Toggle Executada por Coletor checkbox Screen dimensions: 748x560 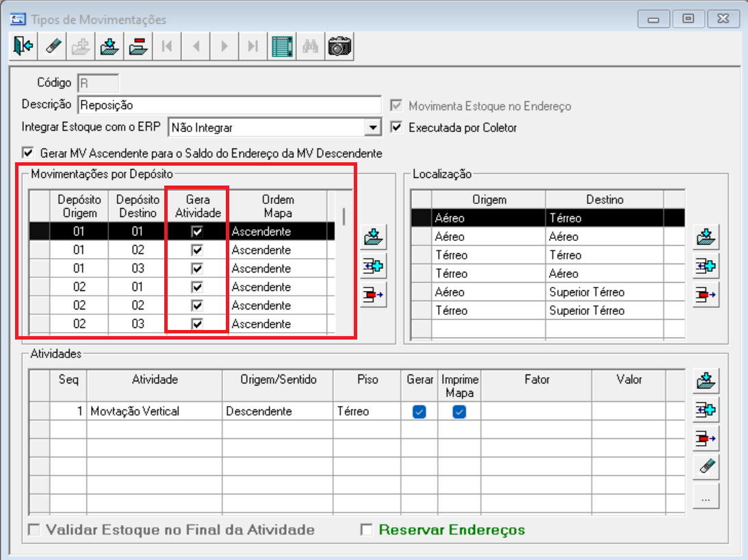396,127
